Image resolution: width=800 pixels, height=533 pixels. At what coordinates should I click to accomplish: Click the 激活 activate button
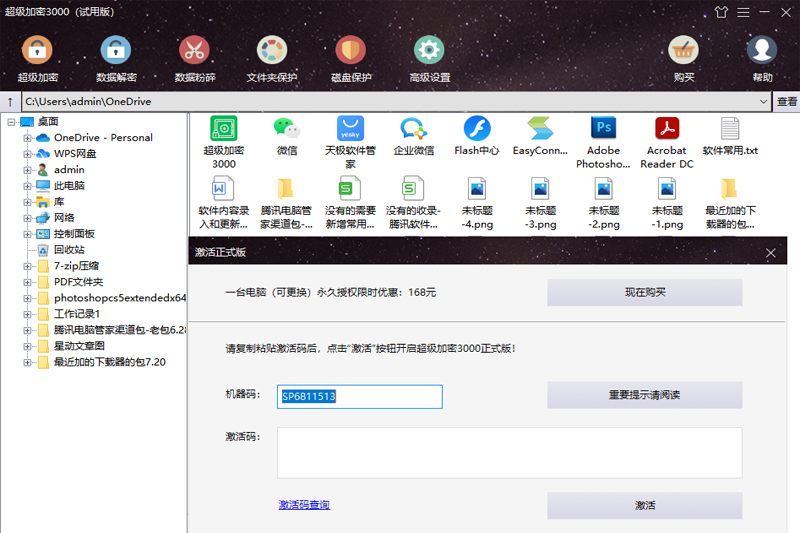tap(645, 505)
